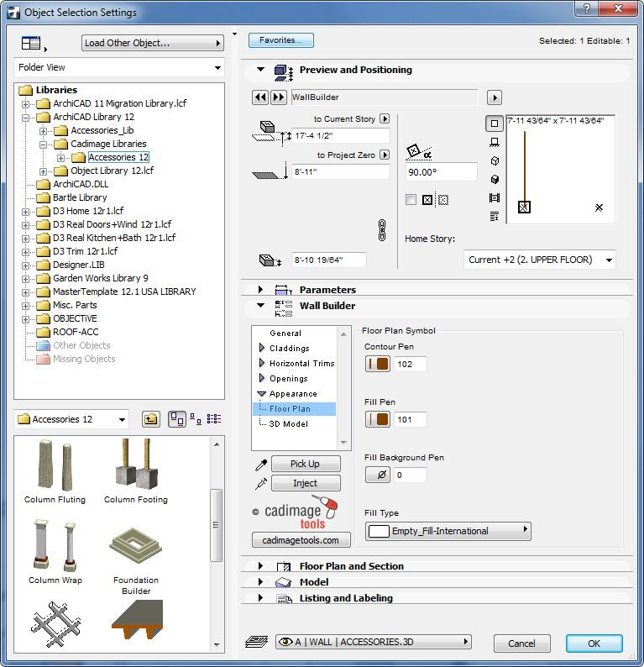
Task: Click the layer stack icon
Action: click(x=257, y=642)
